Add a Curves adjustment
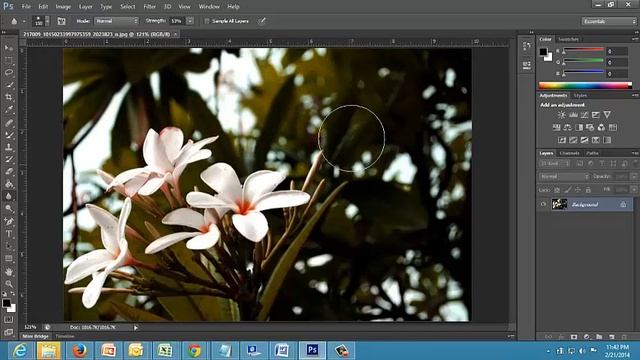The image size is (640, 360). pyautogui.click(x=584, y=115)
